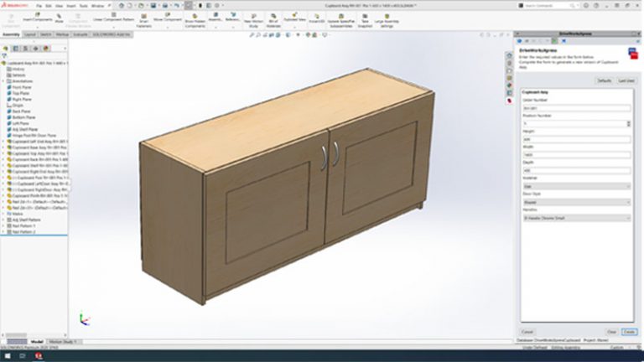Open the Tools menu
644x362 pixels.
[x=83, y=6]
